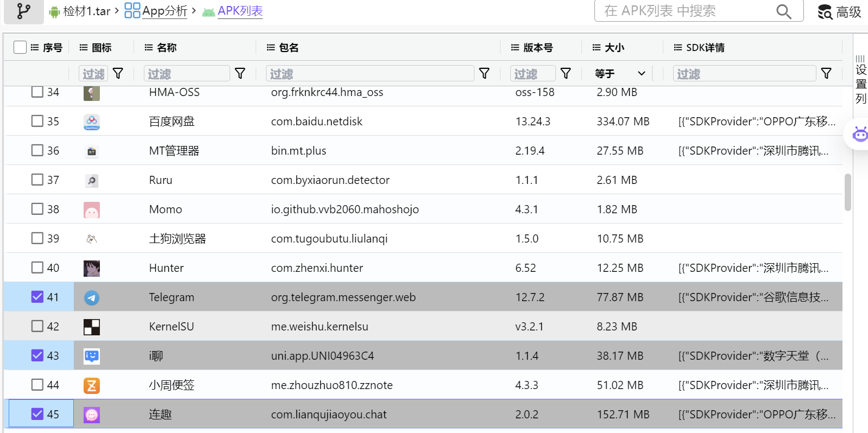This screenshot has height=433, width=868.
Task: Check row 38 Momo checkbox
Action: tap(37, 208)
